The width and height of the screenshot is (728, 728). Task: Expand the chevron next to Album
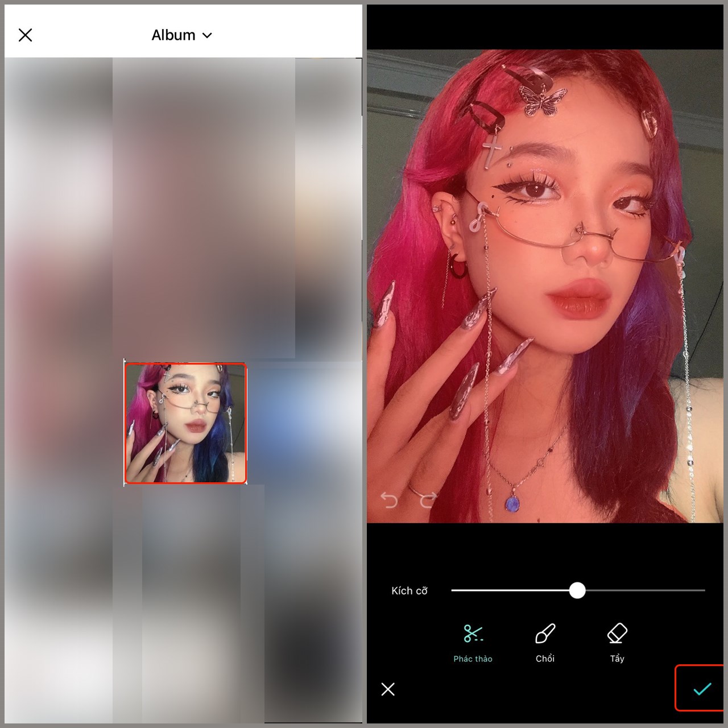click(x=207, y=35)
